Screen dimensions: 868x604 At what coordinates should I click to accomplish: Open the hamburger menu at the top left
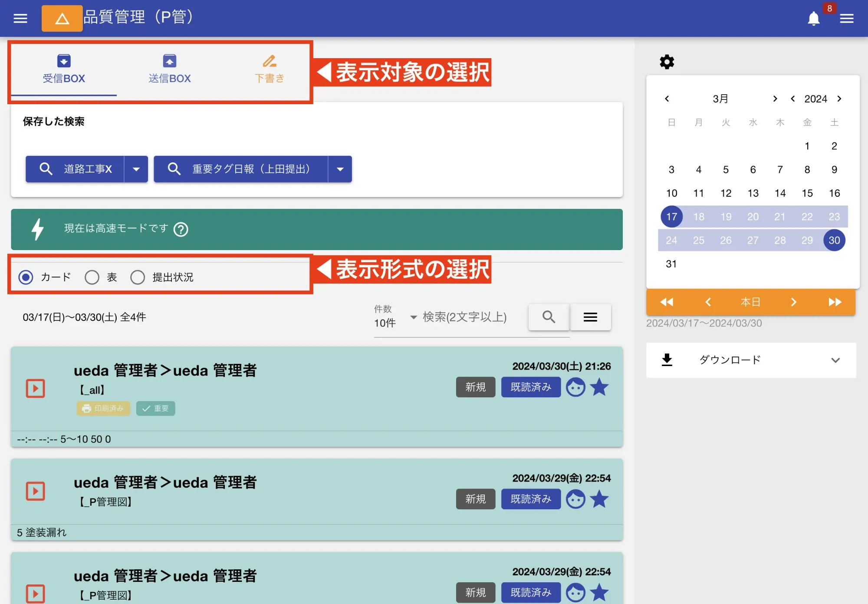[x=20, y=18]
